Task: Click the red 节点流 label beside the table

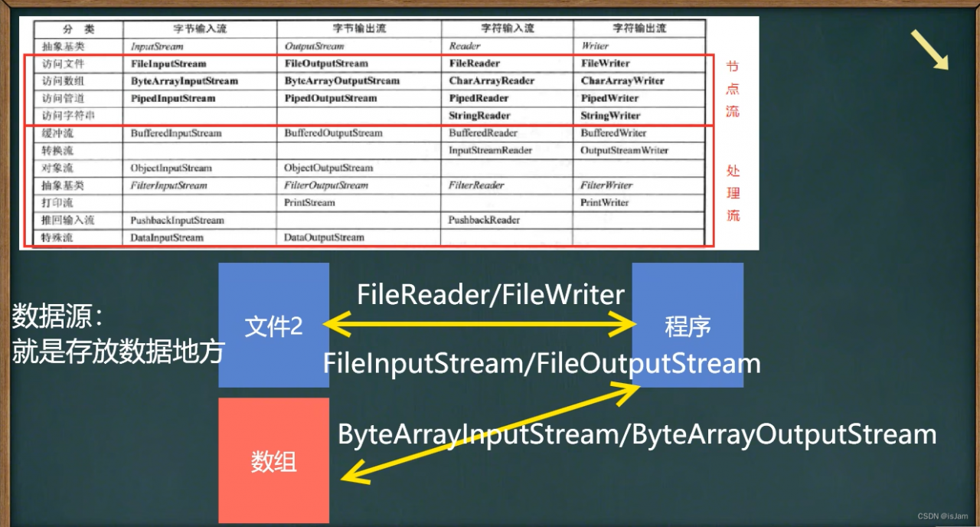Action: pyautogui.click(x=731, y=88)
